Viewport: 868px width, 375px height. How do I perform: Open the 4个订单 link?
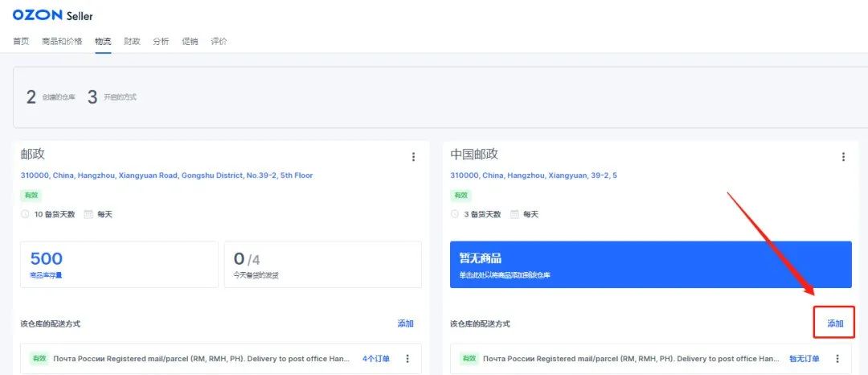coord(376,359)
